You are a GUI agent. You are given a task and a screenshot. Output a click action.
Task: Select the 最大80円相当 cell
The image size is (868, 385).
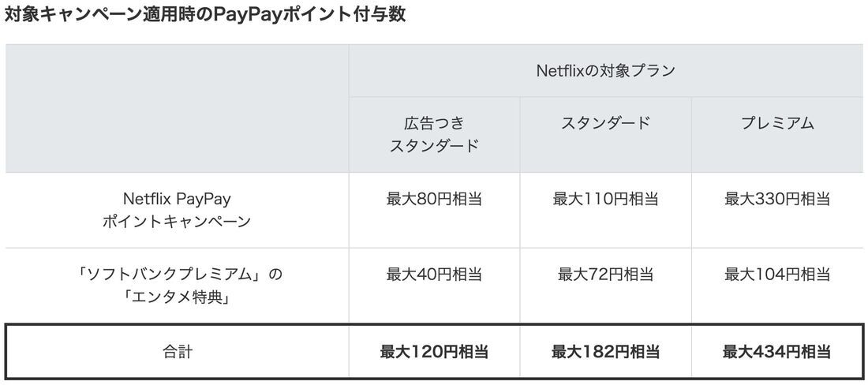434,199
